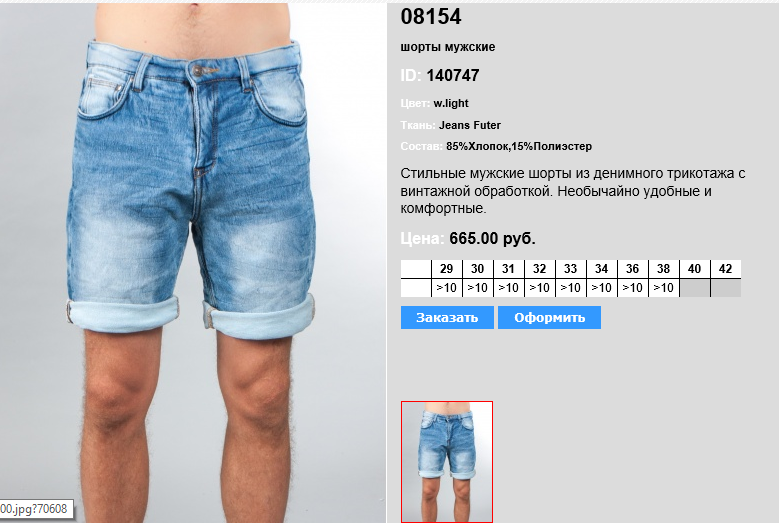Click the unavailable size 42 cell
Screen dimensions: 779x523
(x=726, y=269)
